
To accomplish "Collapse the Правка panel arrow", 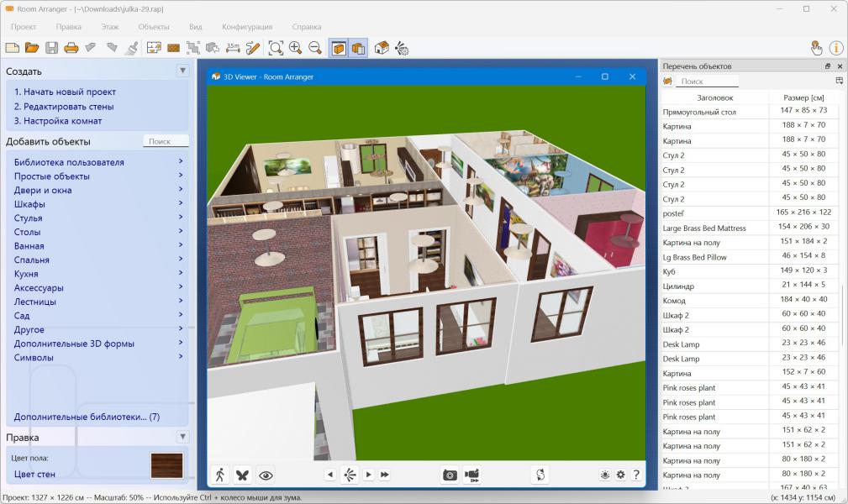I will point(182,437).
